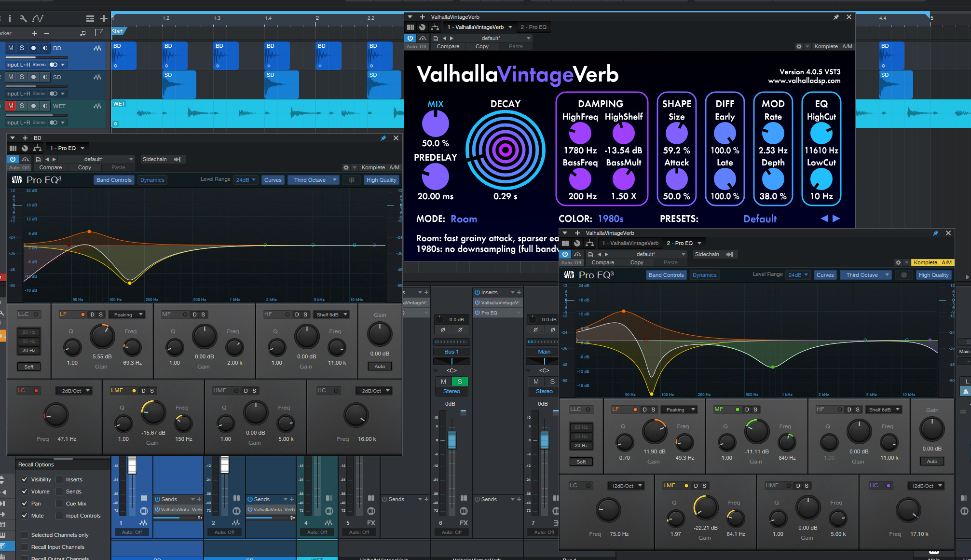971x560 pixels.
Task: Enable input monitoring on the SD track
Action: 45,77
